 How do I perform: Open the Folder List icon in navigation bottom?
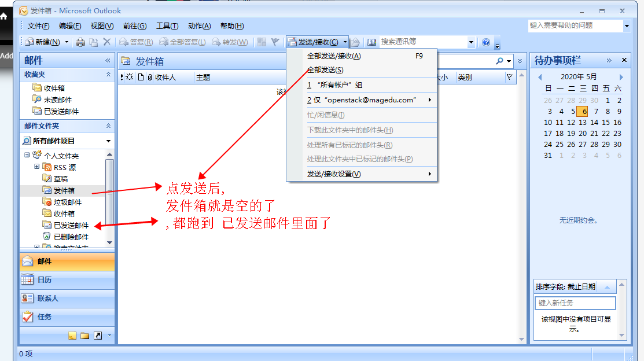85,336
